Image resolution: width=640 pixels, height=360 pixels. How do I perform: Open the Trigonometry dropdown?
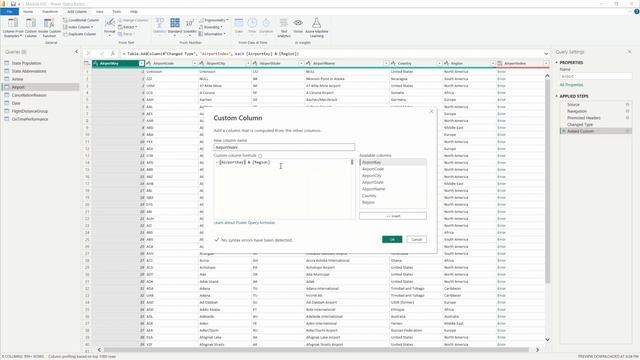214,20
